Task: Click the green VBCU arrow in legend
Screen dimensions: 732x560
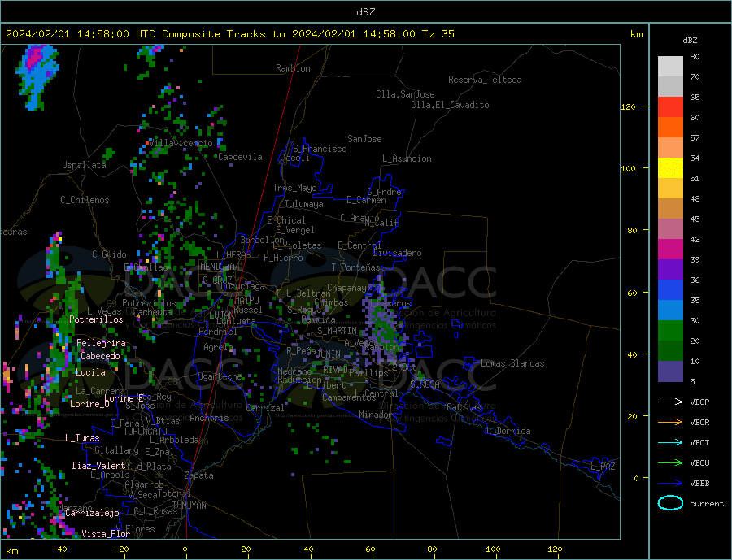Action: [x=670, y=463]
